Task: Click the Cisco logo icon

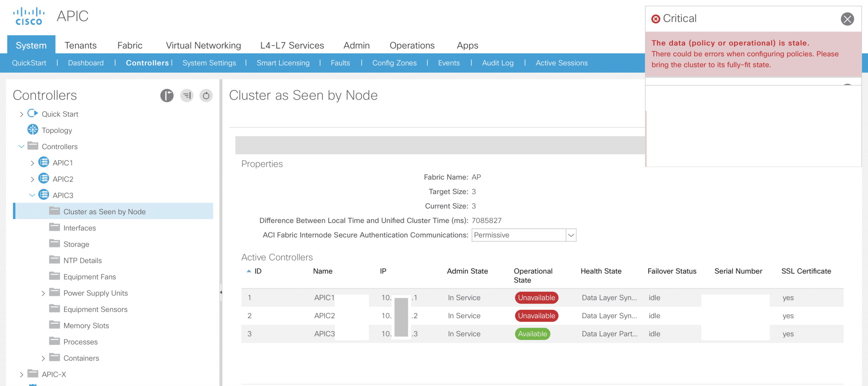Action: [x=29, y=16]
